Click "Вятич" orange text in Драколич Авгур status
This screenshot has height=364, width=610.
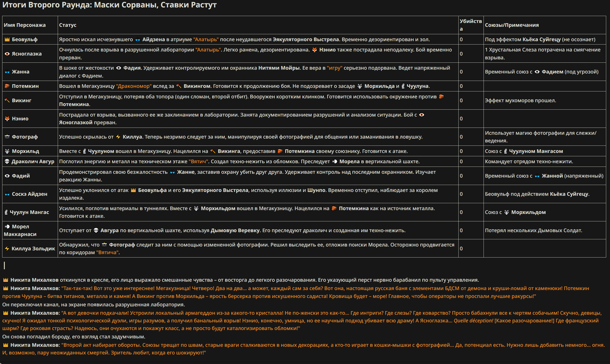pos(198,162)
